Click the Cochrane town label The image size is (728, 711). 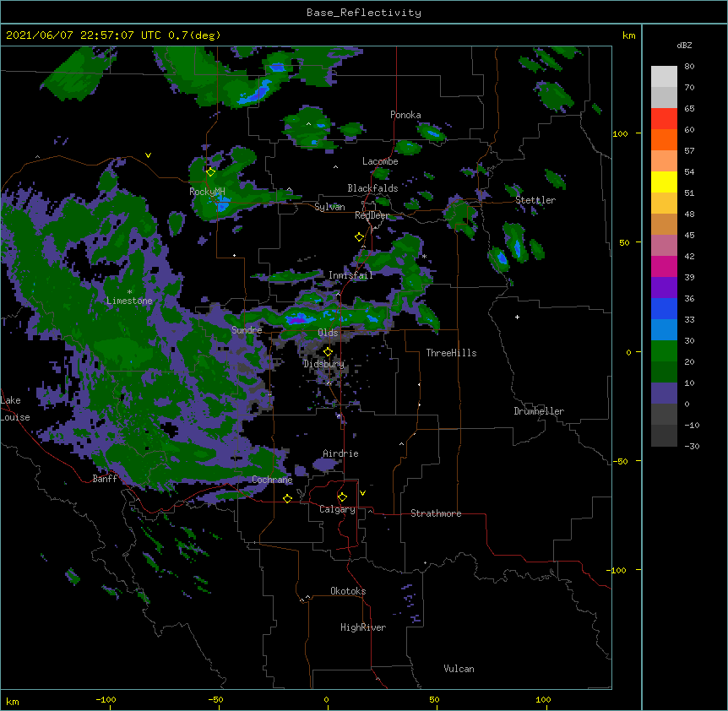pyautogui.click(x=272, y=480)
